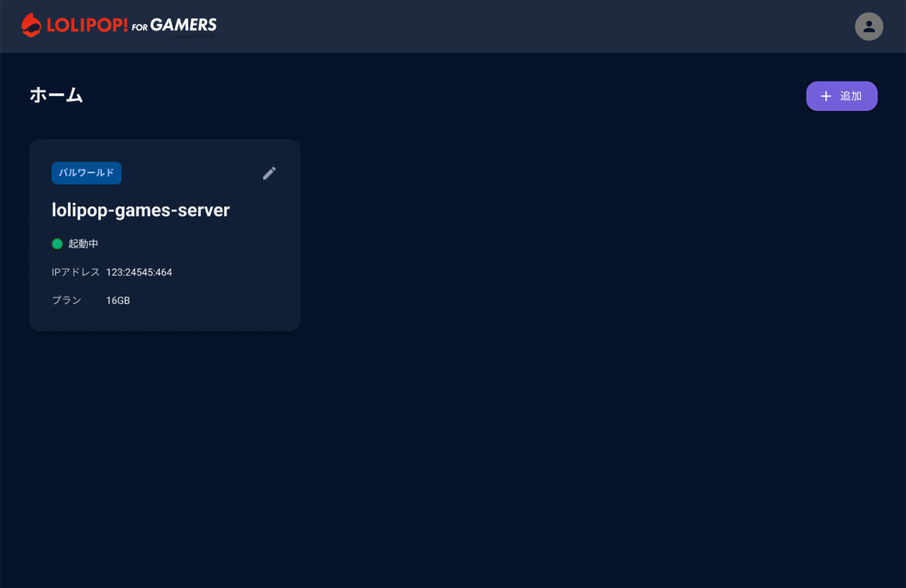This screenshot has height=588, width=906.
Task: Click the IPアドレス label
Action: tap(75, 272)
